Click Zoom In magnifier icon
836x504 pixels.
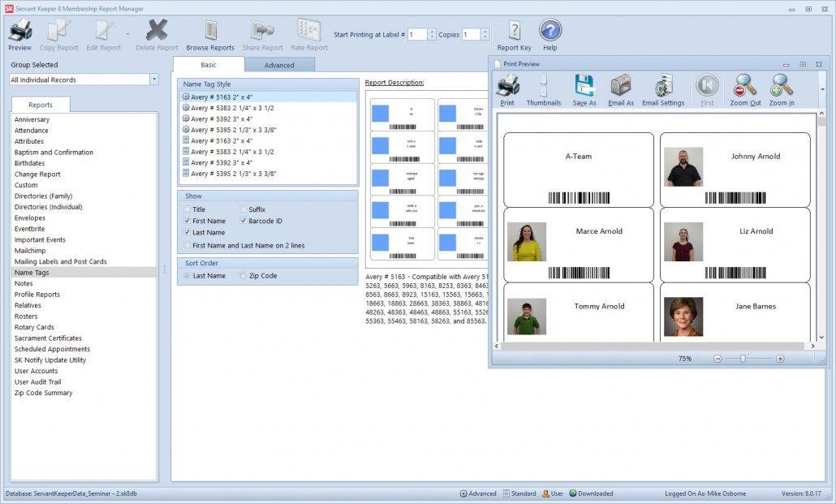pos(782,86)
